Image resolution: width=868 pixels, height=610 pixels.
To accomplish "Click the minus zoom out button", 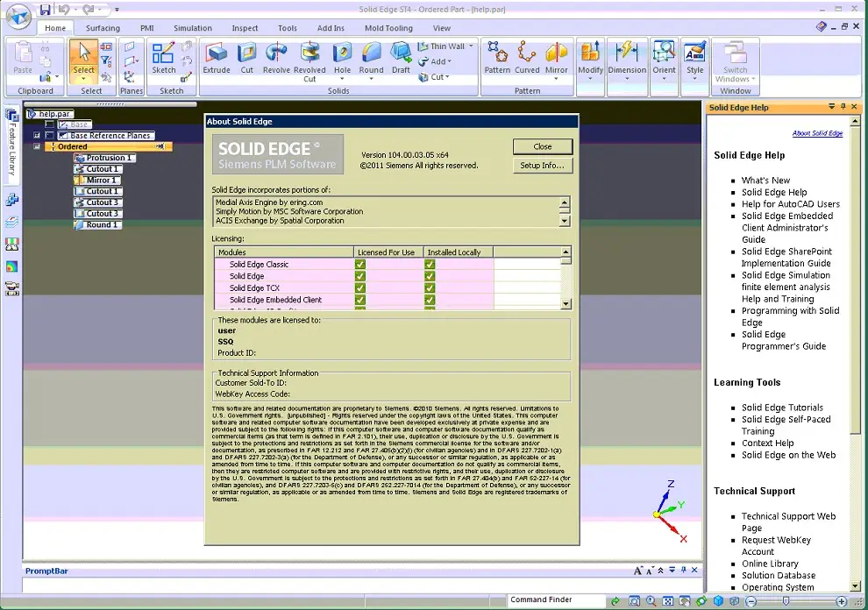I will [x=751, y=601].
